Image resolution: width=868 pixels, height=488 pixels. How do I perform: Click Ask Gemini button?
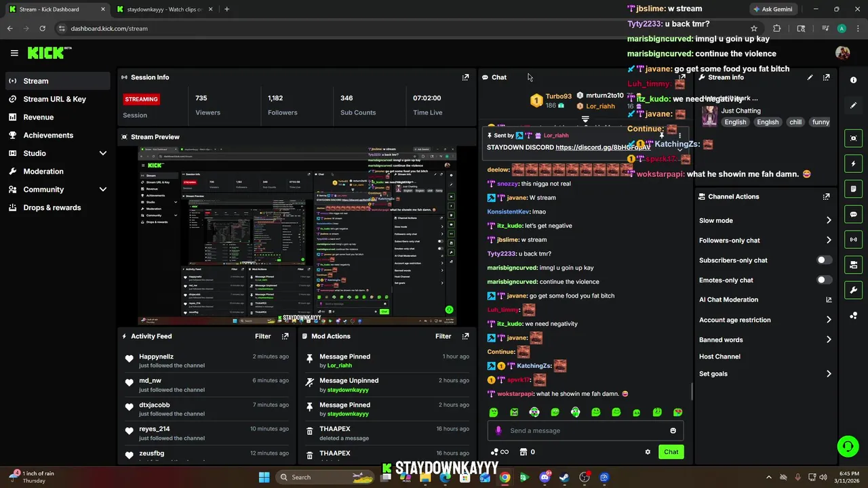[x=772, y=9]
